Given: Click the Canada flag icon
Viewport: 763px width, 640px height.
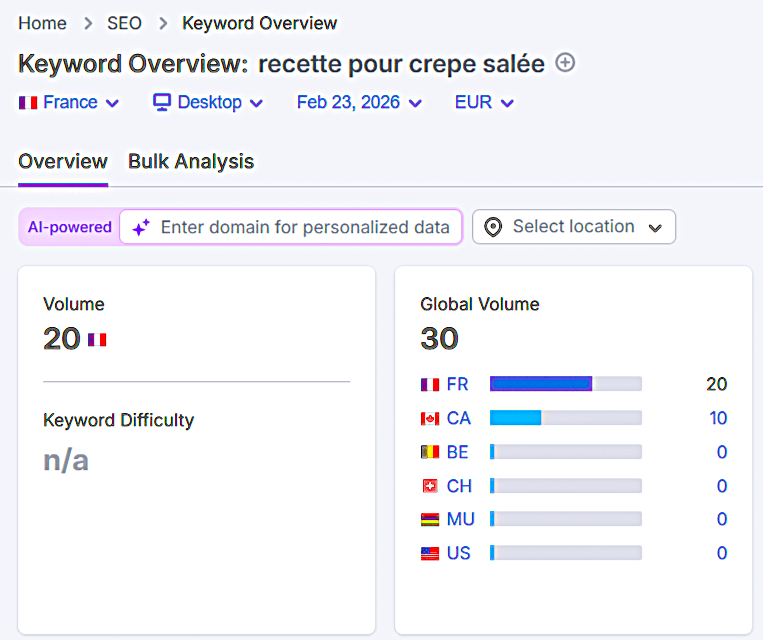Looking at the screenshot, I should click(430, 418).
